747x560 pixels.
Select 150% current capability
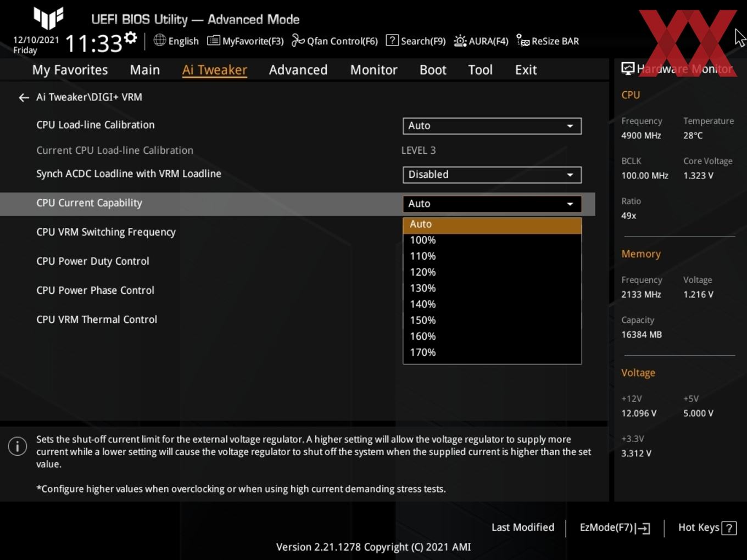point(492,320)
